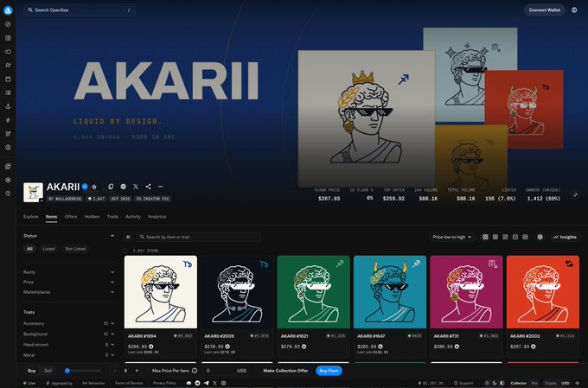The height and width of the screenshot is (388, 588).
Task: Open the Support icon at sidebar bottom
Action: pyautogui.click(x=8, y=194)
